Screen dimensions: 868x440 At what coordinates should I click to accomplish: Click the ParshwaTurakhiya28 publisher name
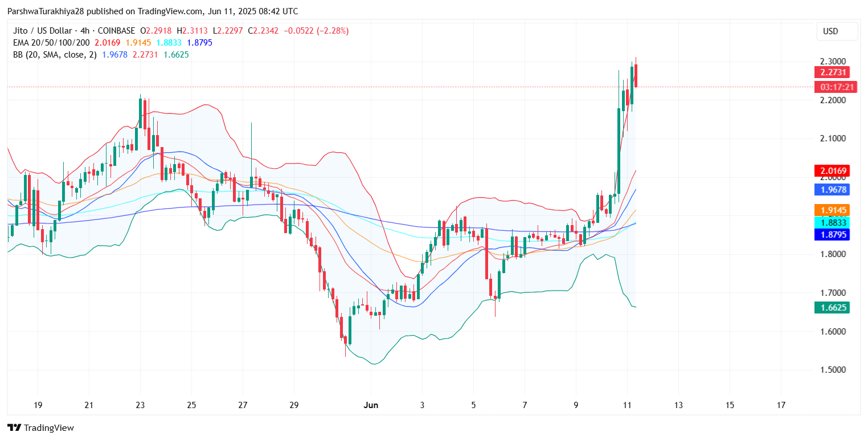coord(47,11)
